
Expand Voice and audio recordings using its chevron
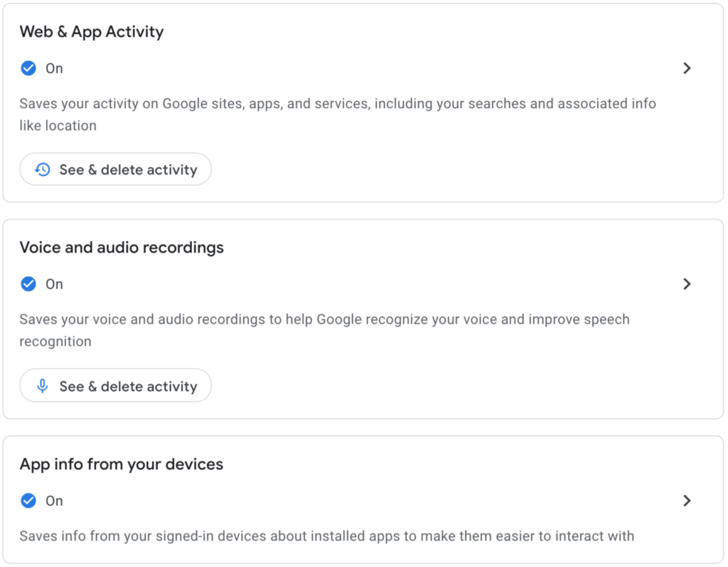(687, 284)
